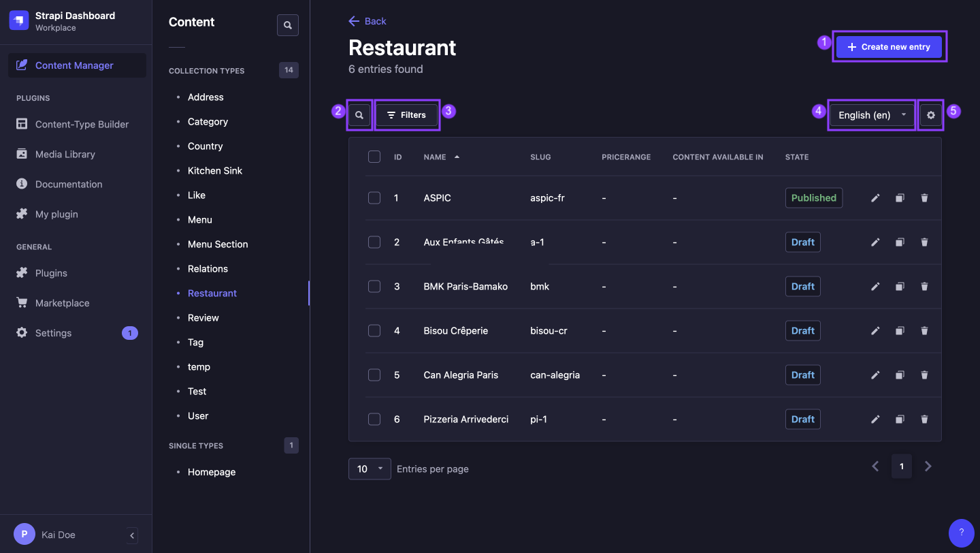Open search in the Content panel
This screenshot has width=980, height=553.
coord(287,25)
